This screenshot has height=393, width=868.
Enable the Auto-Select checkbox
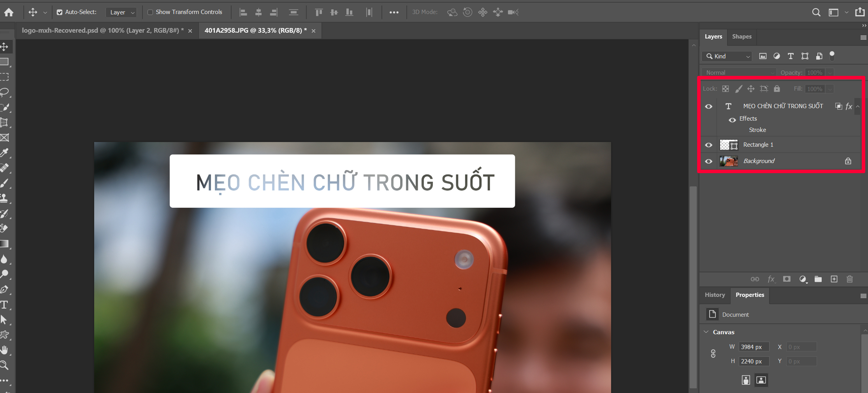pos(59,12)
